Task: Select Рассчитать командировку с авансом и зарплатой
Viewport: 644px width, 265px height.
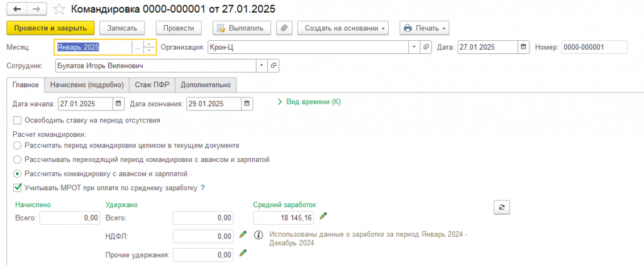Action: [17, 173]
